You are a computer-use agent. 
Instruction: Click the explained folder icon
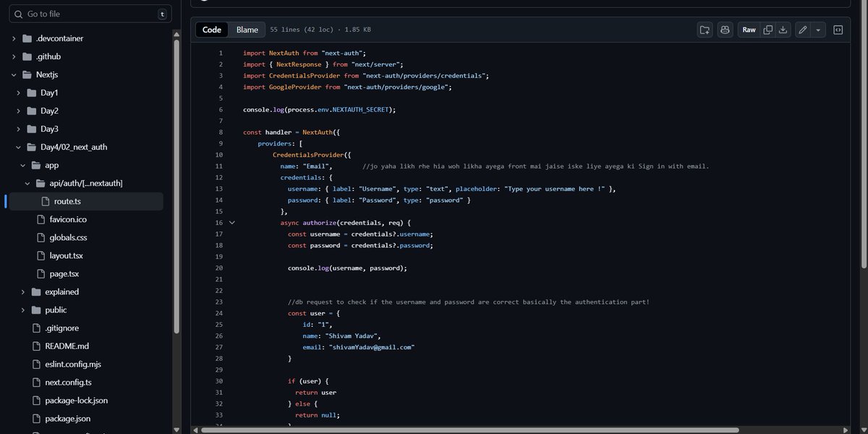[x=36, y=292]
